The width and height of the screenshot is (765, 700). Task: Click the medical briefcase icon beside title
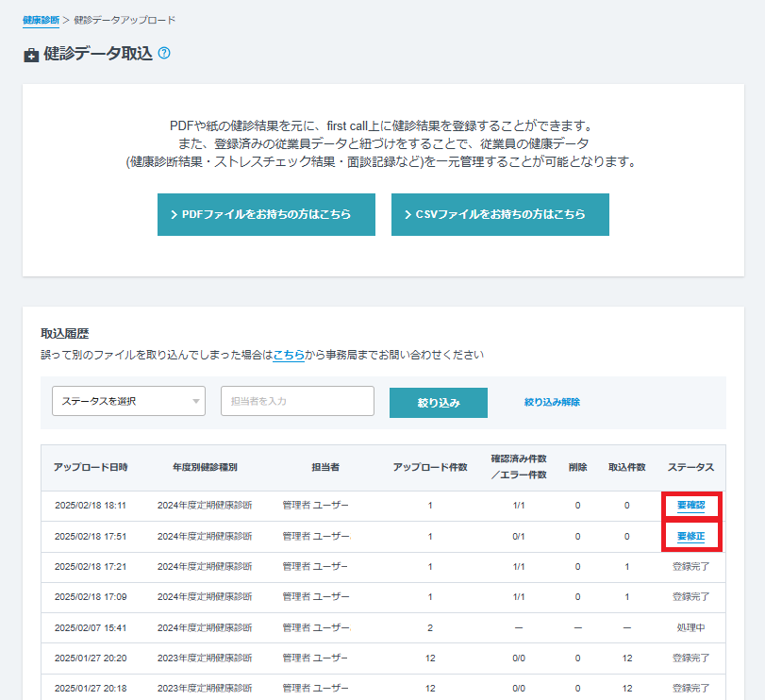tap(31, 55)
